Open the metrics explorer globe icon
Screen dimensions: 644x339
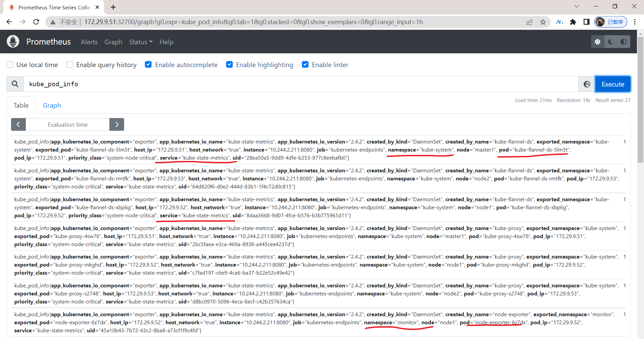point(587,84)
